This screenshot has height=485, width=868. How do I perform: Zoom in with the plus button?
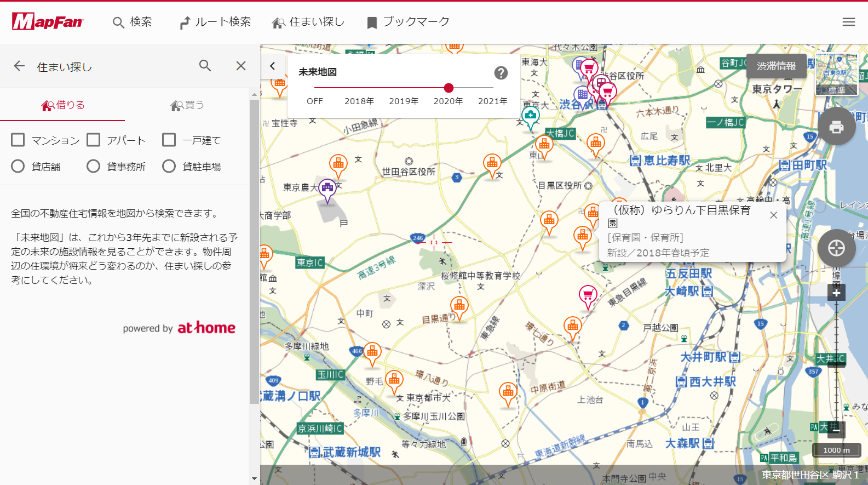(x=836, y=293)
